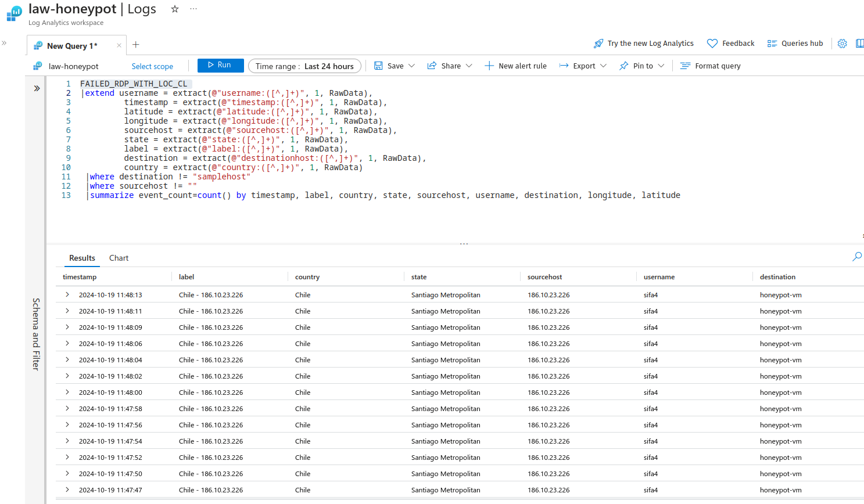
Task: Click the Format query lines icon
Action: (x=685, y=66)
